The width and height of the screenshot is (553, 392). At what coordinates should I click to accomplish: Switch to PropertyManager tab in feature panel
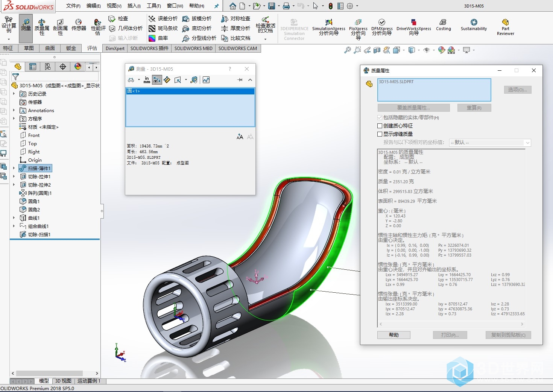point(33,67)
